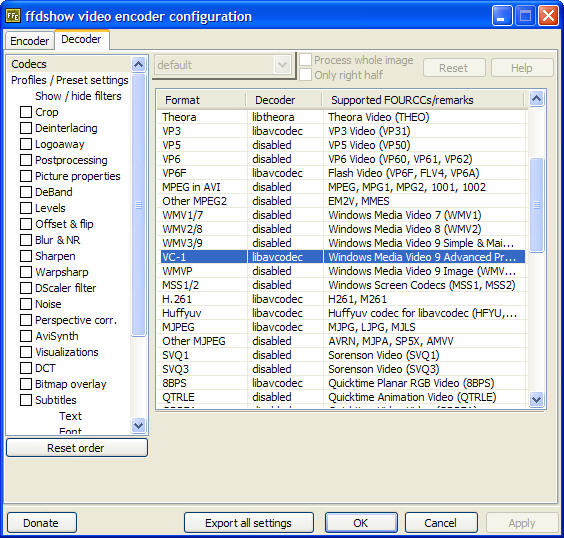Toggle Offset & flip checkbox
Viewport: 564px width, 538px height.
(x=26, y=224)
